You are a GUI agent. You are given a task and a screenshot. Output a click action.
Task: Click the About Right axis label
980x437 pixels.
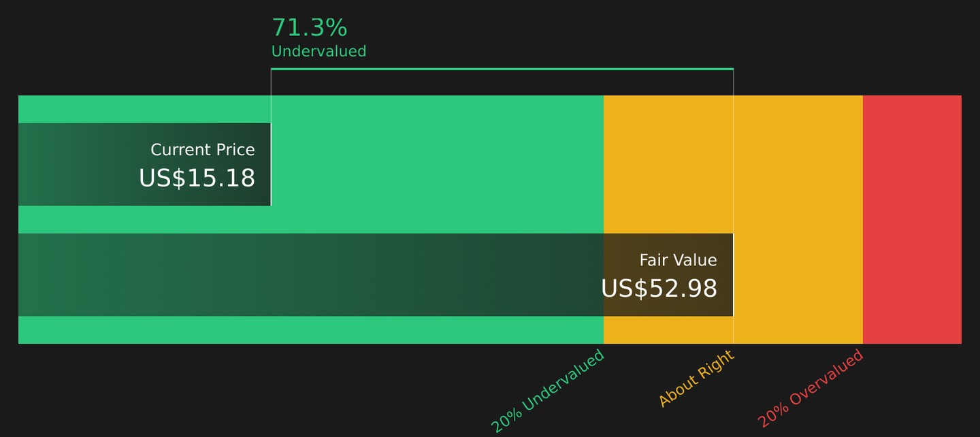pos(696,378)
